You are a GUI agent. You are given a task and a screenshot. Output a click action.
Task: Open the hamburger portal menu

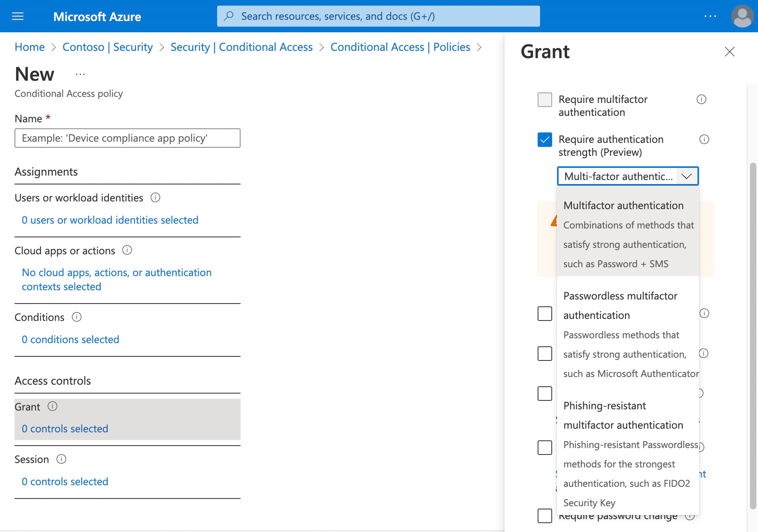tap(18, 16)
